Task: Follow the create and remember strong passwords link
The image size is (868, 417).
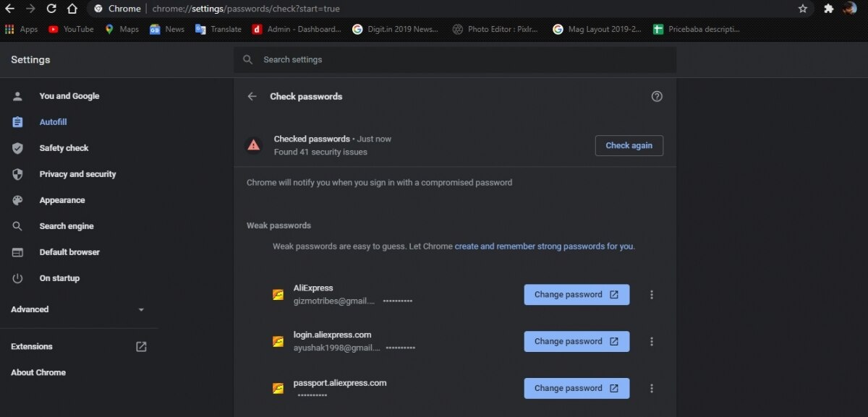Action: (x=544, y=246)
